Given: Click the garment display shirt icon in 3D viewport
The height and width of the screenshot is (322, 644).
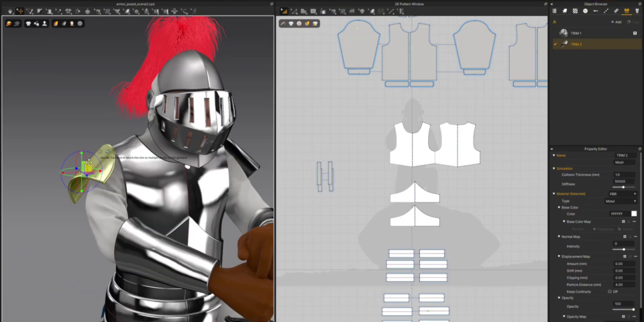Looking at the screenshot, I should click(29, 23).
